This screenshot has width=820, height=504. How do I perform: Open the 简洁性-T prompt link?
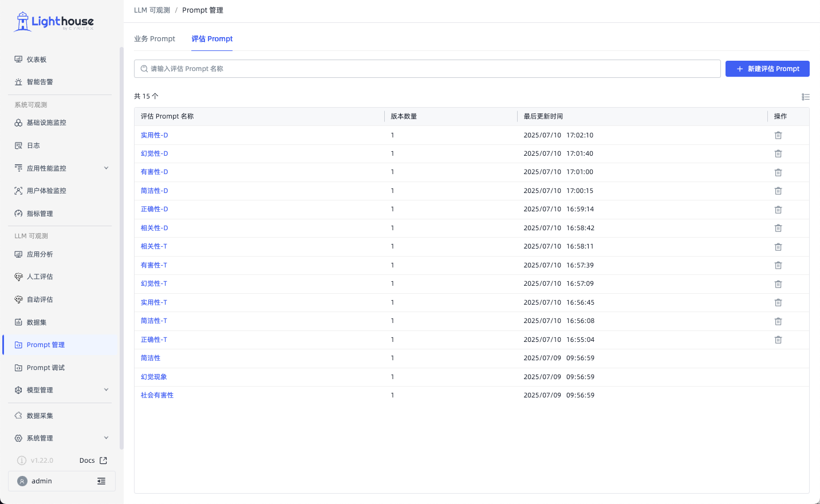coord(154,321)
